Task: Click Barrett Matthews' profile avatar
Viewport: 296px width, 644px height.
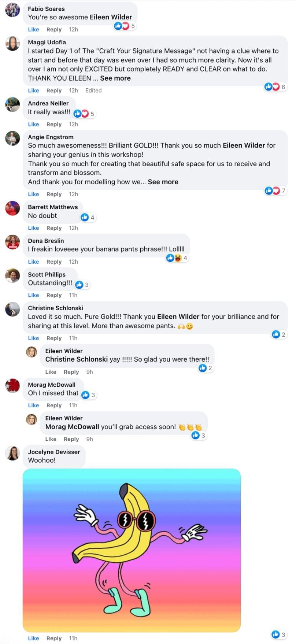Action: [12, 208]
